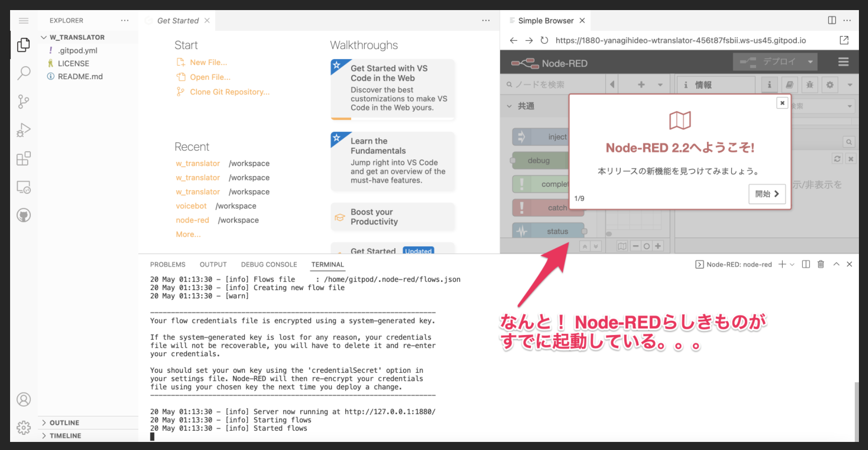Open the flow list dropdown
Screen dimensions: 868x450
coord(660,85)
